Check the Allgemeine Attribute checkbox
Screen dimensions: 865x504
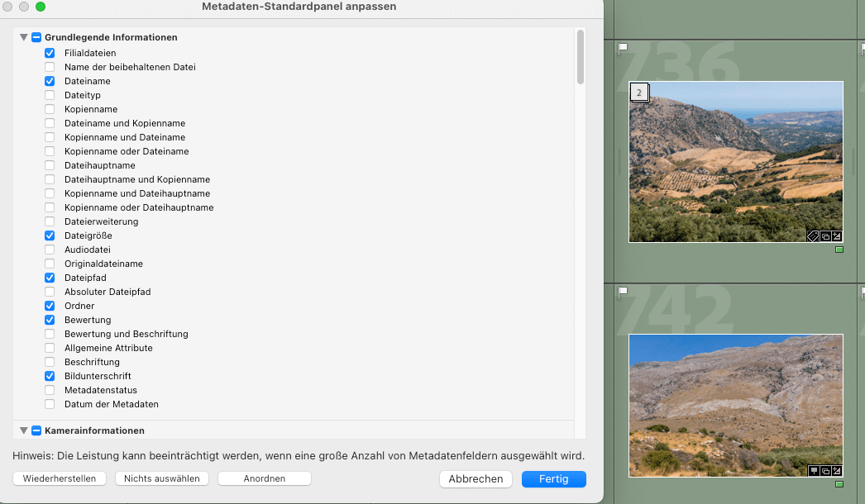50,349
